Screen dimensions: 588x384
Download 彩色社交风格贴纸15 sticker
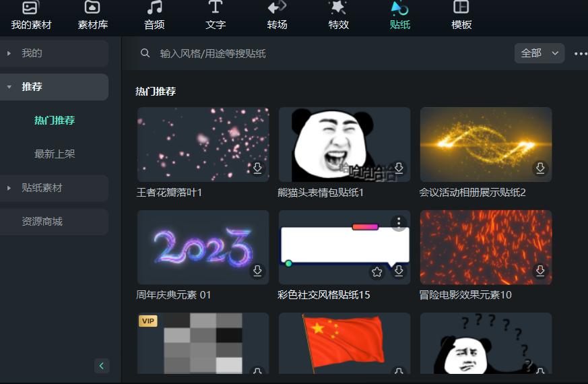tap(399, 271)
